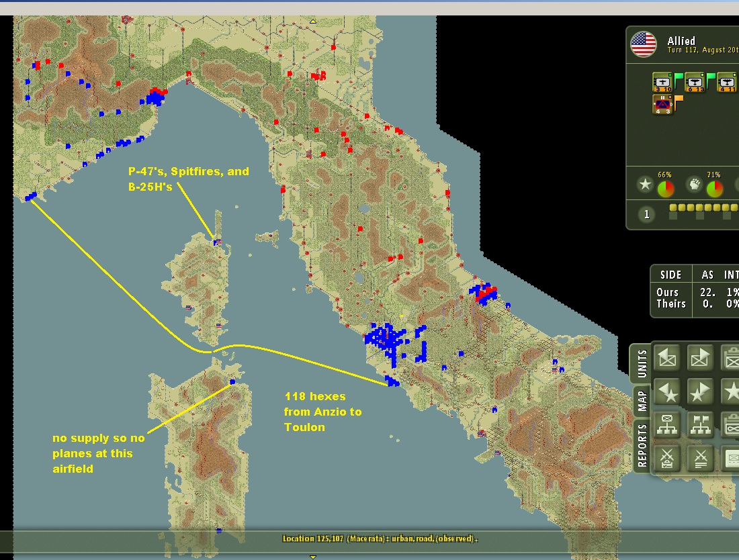Click the fist strength icon
The image size is (739, 560).
694,184
